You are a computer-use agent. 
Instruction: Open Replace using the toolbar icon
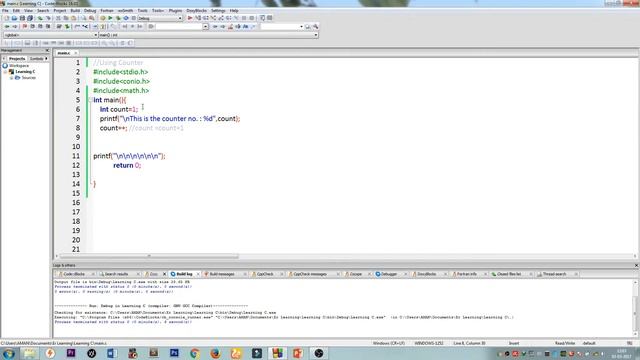pos(91,18)
